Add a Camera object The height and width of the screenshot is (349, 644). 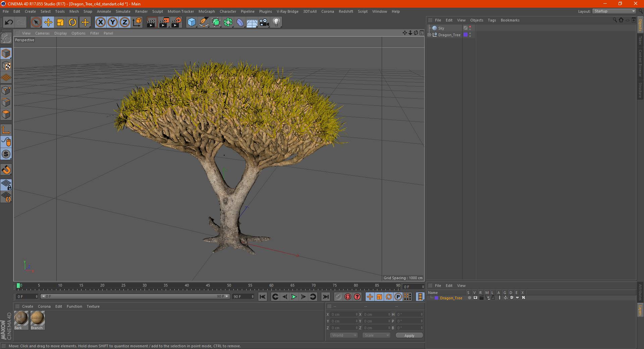click(264, 22)
